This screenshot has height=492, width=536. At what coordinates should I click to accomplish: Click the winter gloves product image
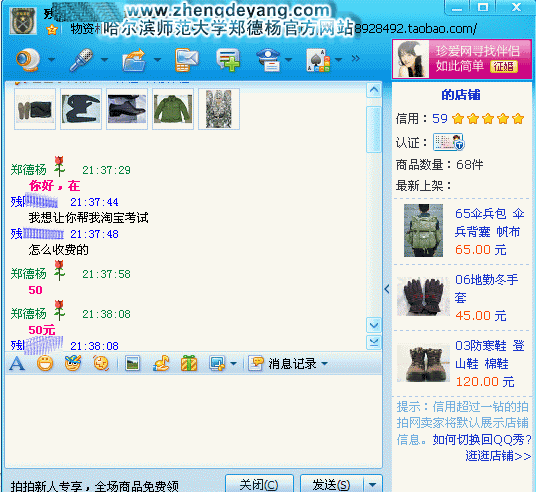click(423, 296)
